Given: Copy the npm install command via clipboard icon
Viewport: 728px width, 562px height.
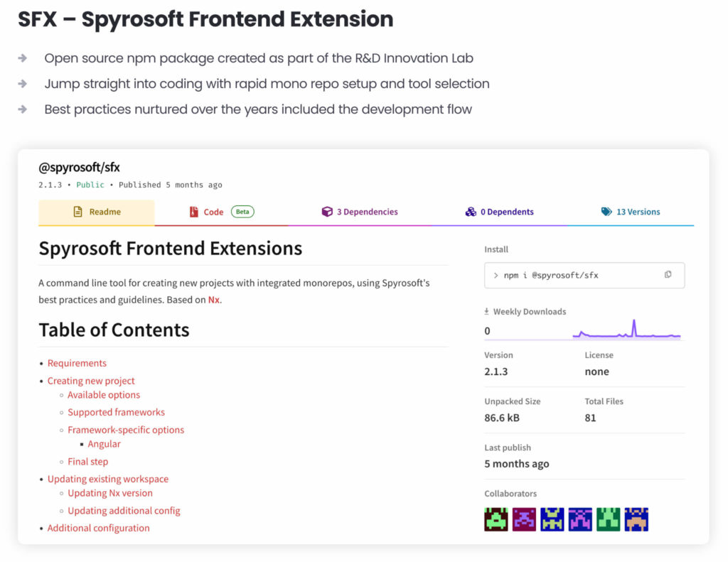Looking at the screenshot, I should [x=667, y=275].
